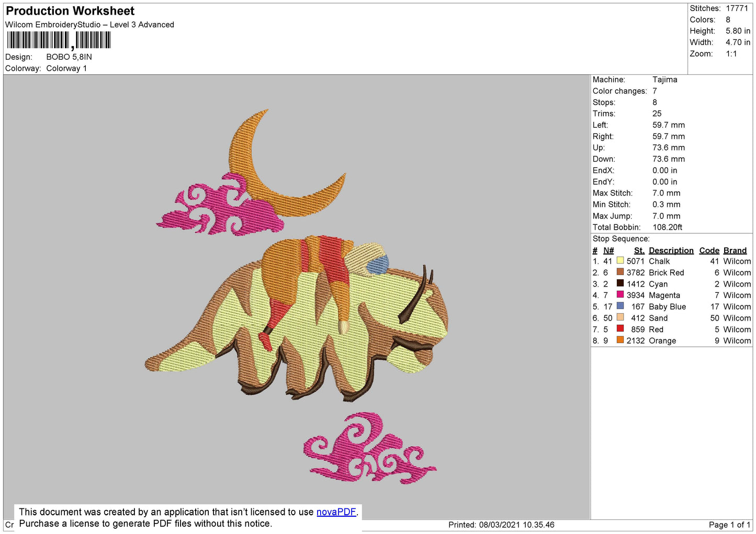Click the Code column header
756x534 pixels.
click(709, 251)
